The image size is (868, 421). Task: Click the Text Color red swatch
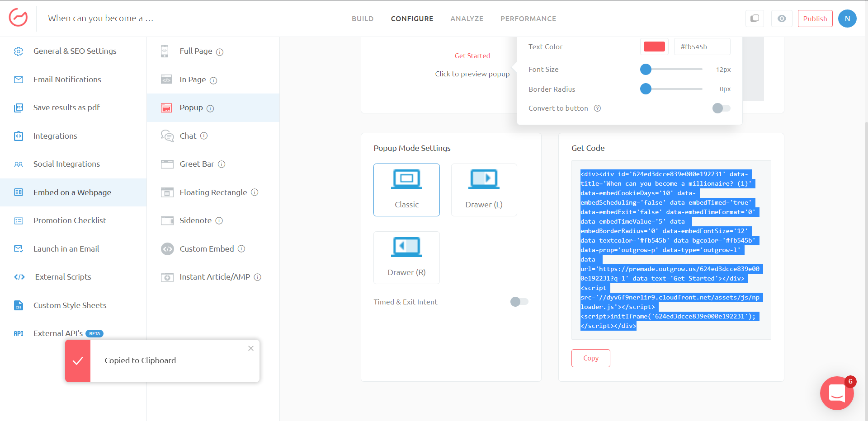coord(654,47)
